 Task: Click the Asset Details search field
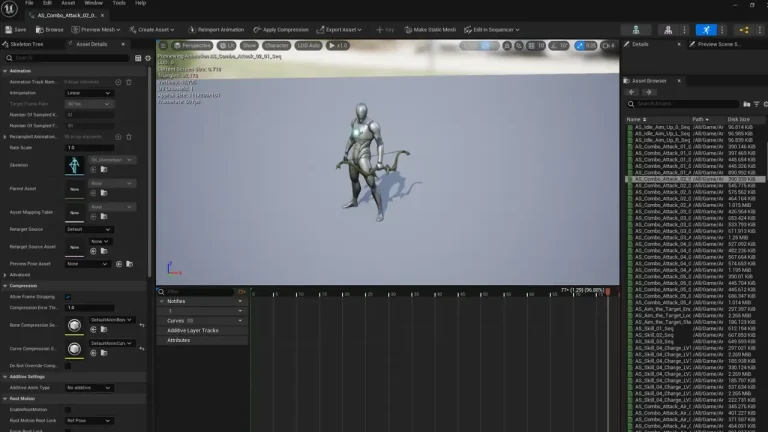[x=67, y=58]
